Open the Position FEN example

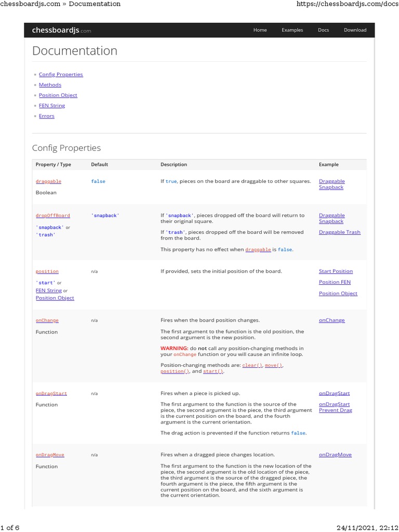pos(335,282)
